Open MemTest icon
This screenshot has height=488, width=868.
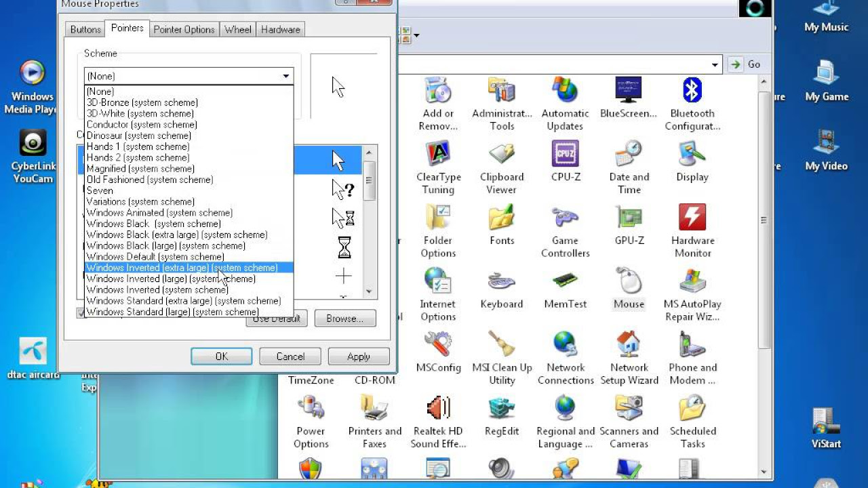(x=565, y=281)
